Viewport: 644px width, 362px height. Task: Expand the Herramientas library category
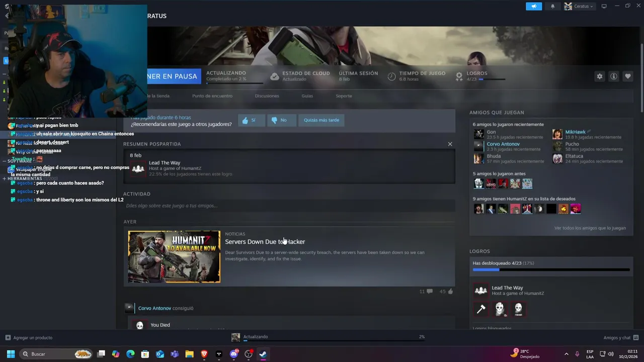coord(4,178)
